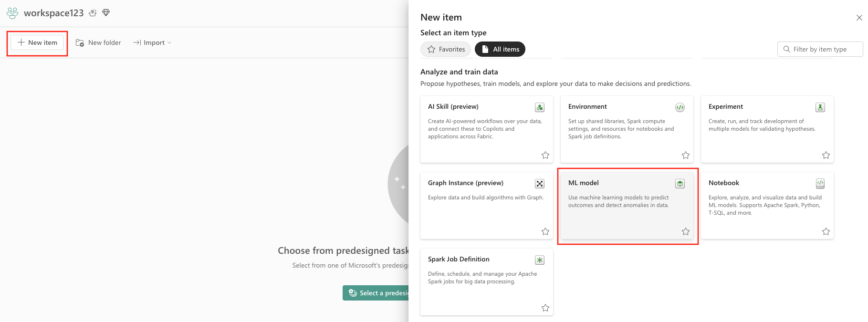Open the Import dropdown
The image size is (868, 322).
point(152,42)
